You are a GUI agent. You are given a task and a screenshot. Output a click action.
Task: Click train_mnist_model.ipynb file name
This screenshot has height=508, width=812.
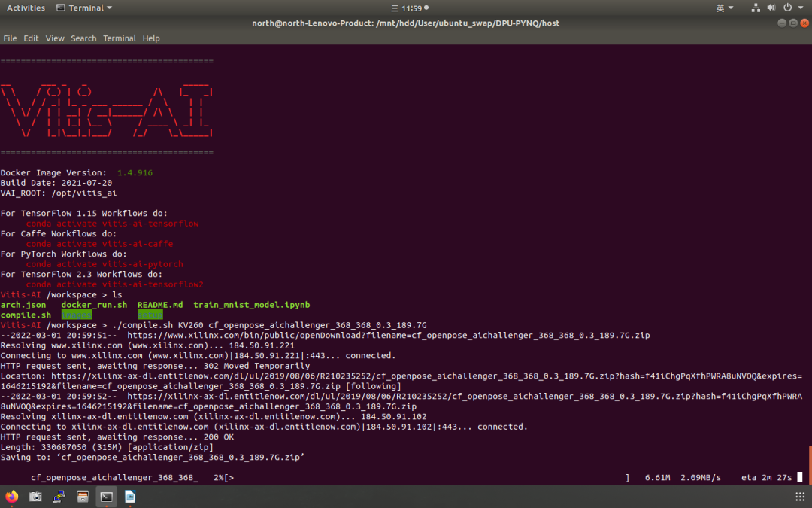pos(252,305)
